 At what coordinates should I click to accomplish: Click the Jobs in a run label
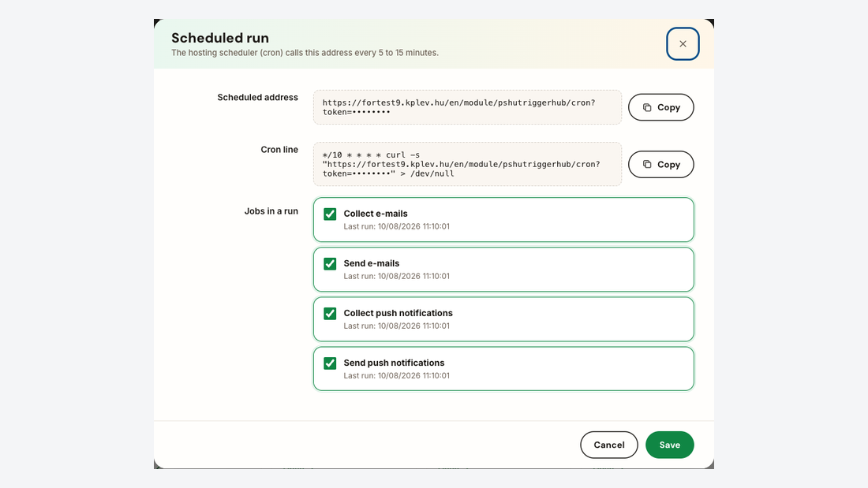click(x=271, y=210)
